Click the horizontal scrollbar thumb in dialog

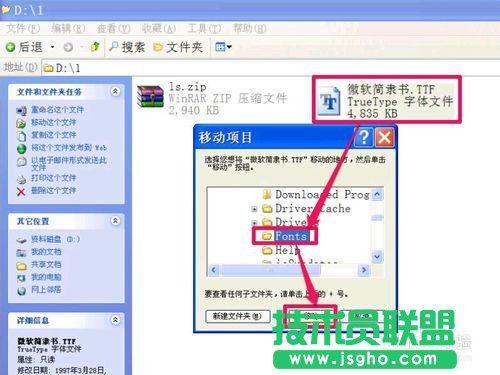click(271, 270)
